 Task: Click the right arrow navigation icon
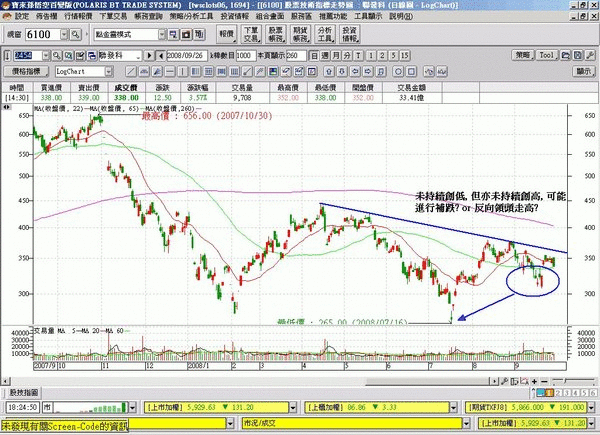[x=368, y=72]
